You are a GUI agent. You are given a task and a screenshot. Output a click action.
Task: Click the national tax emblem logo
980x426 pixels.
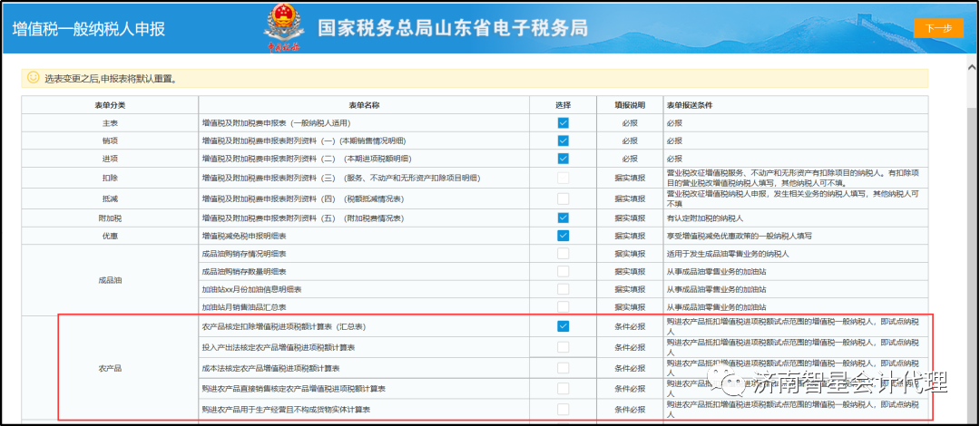point(284,29)
